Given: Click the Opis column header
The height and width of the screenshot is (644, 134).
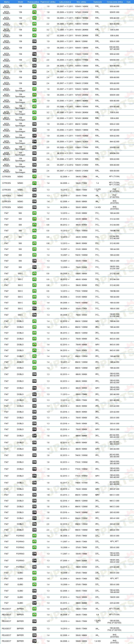Looking at the screenshot, I should click(x=129, y=2).
